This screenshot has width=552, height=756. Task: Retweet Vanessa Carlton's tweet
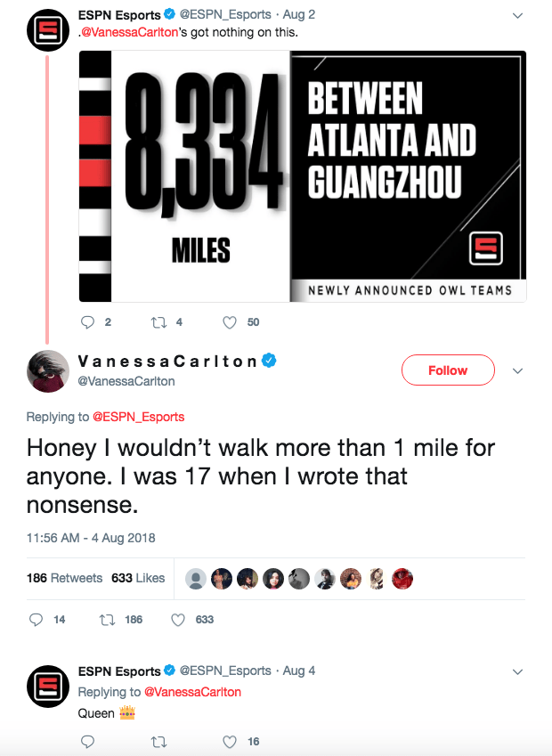click(110, 619)
